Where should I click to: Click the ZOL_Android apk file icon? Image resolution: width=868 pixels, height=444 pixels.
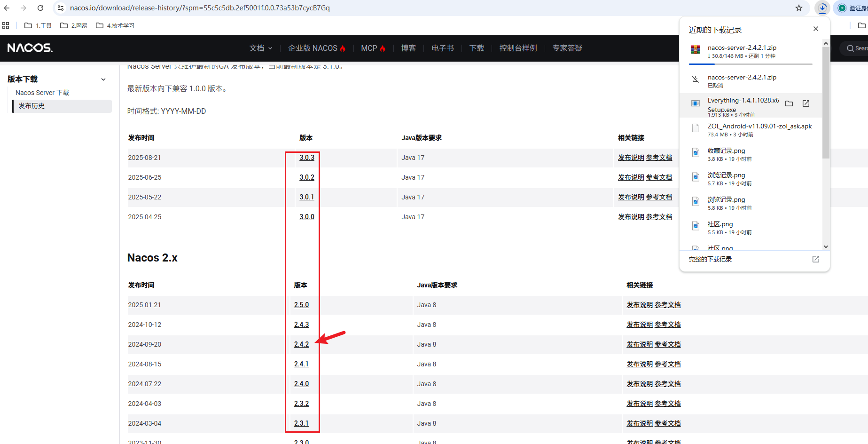pos(696,128)
